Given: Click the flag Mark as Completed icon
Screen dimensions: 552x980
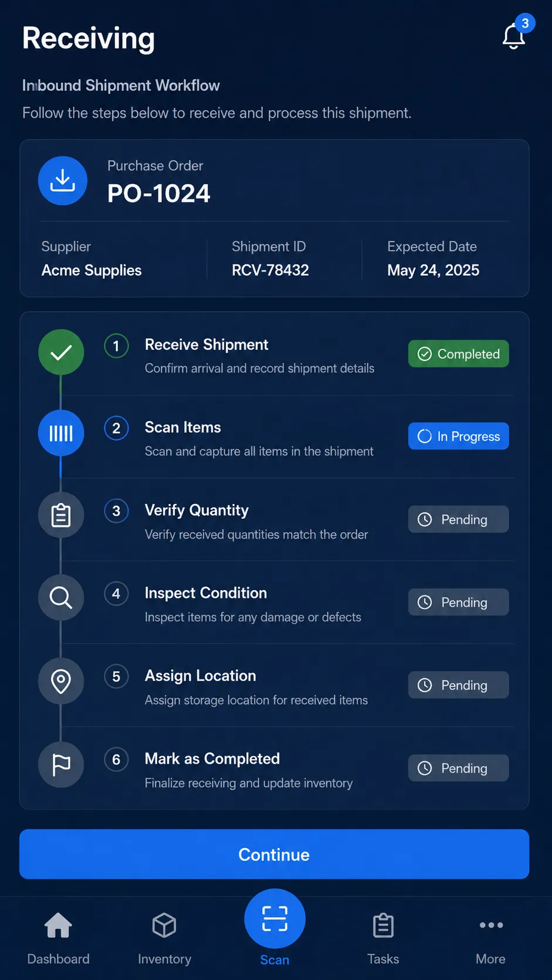Looking at the screenshot, I should (x=61, y=764).
